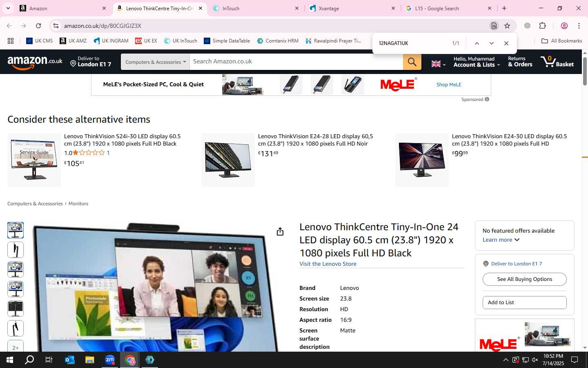Go back with browser back arrow
Screen dimensions: 588x368
click(x=9, y=26)
